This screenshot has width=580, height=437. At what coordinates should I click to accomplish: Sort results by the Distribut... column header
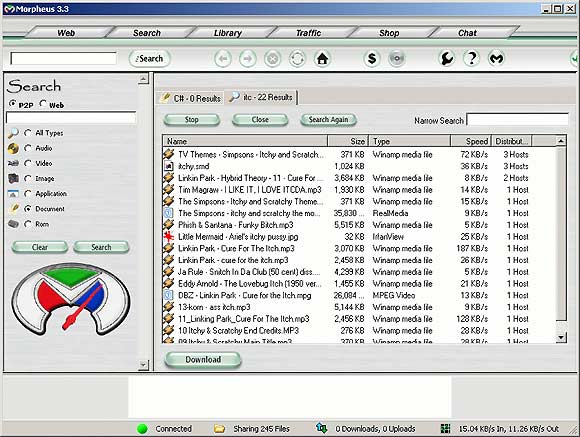point(512,141)
